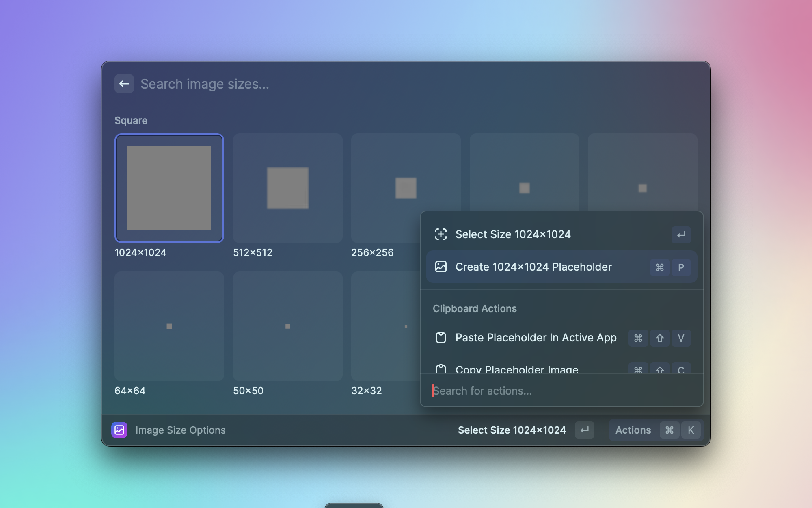The height and width of the screenshot is (508, 812).
Task: Click the image icon beside Create Placeholder
Action: click(441, 267)
